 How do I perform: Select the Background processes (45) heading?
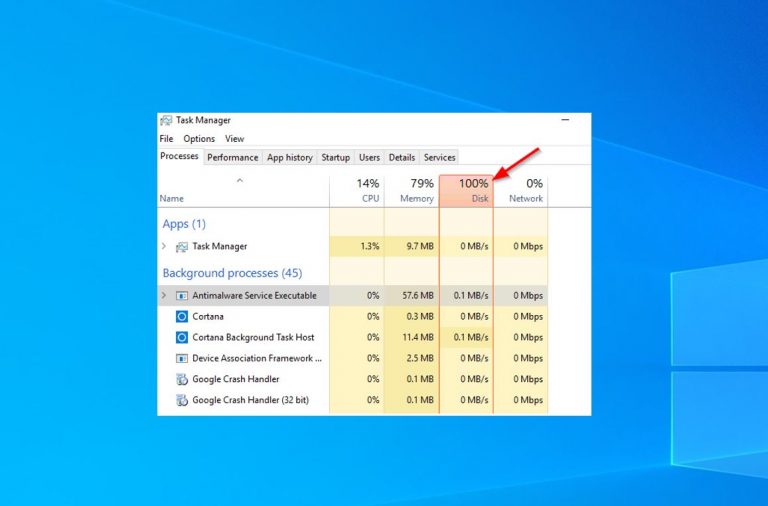pos(232,273)
